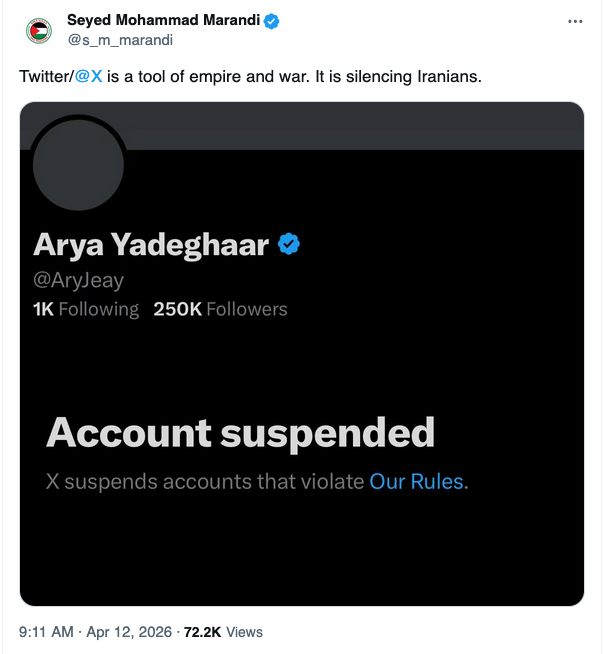
Task: Click Seyed Mohammad Marandi's profile avatar
Action: (39, 30)
